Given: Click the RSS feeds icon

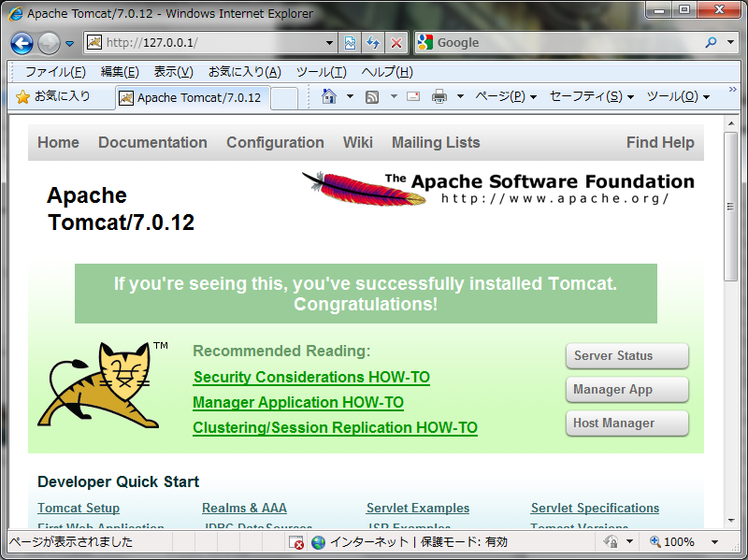Looking at the screenshot, I should click(x=372, y=97).
